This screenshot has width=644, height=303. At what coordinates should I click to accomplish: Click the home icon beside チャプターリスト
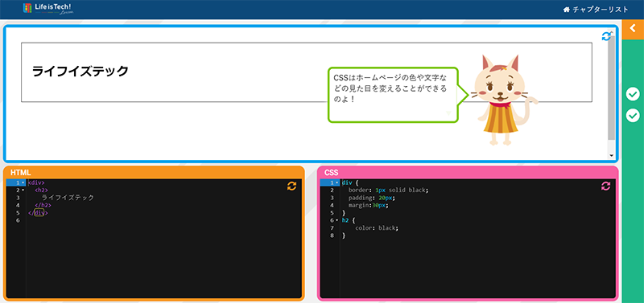568,10
